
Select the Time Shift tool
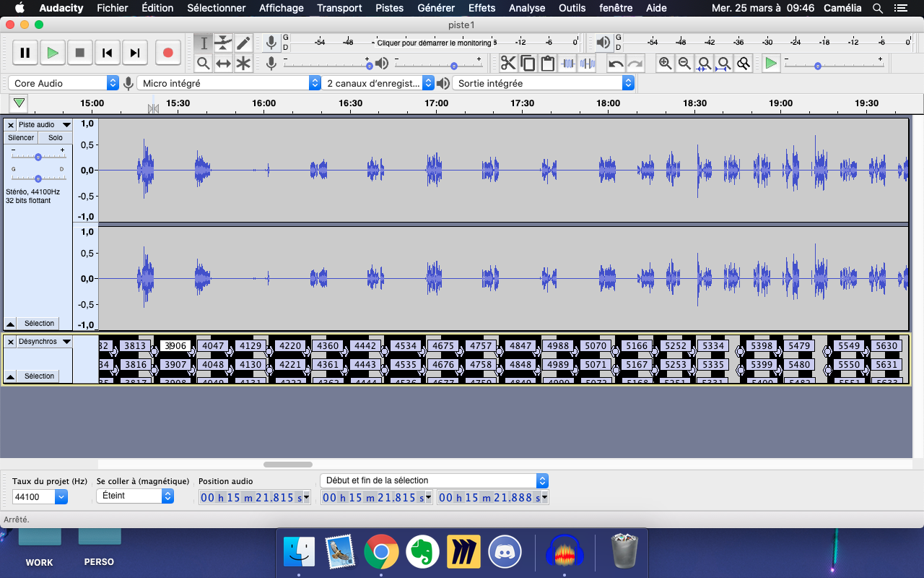coord(224,64)
